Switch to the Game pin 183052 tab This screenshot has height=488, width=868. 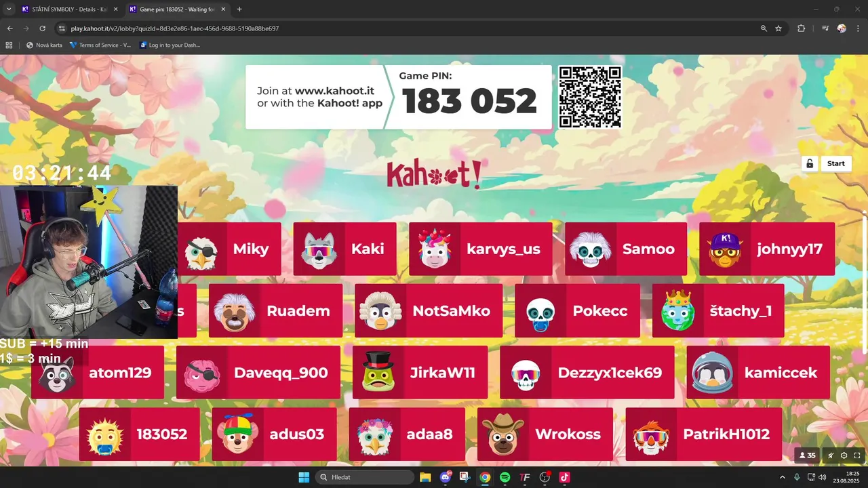pyautogui.click(x=177, y=9)
